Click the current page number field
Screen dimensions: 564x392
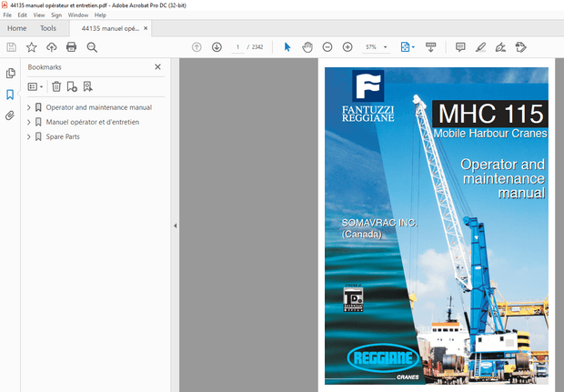237,47
